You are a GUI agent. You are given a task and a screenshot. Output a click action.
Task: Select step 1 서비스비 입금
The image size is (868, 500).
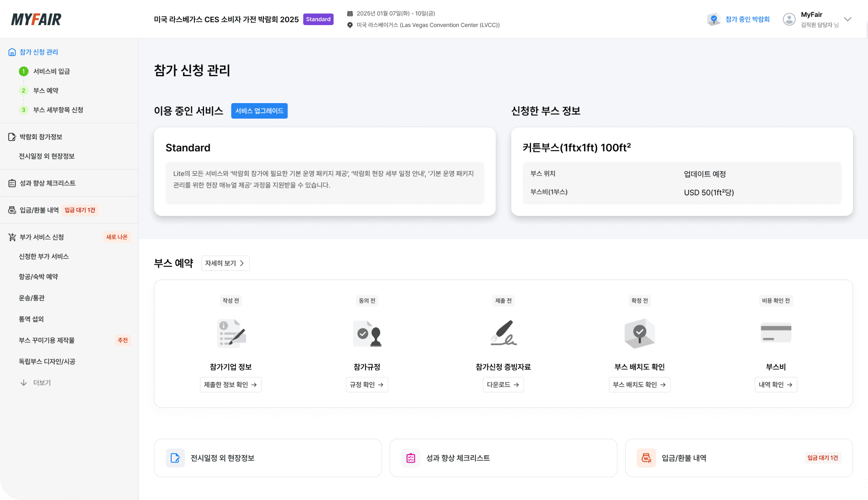[51, 71]
